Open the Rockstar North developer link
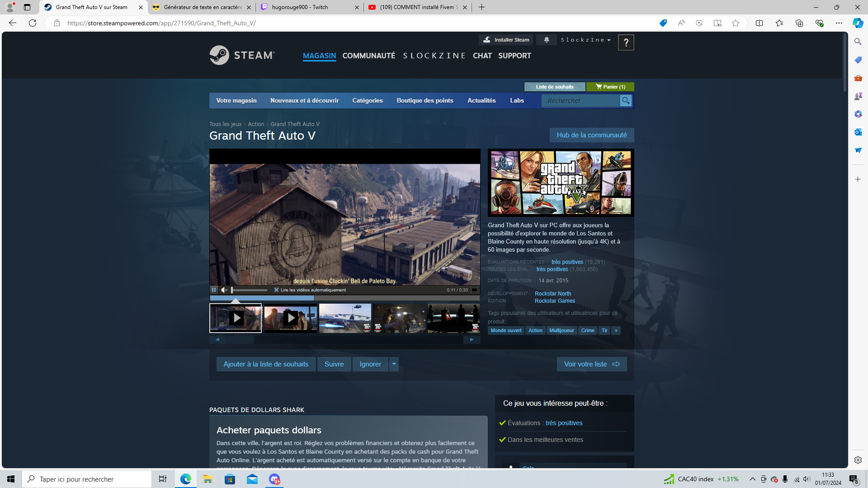Viewport: 868px width, 488px height. click(553, 294)
